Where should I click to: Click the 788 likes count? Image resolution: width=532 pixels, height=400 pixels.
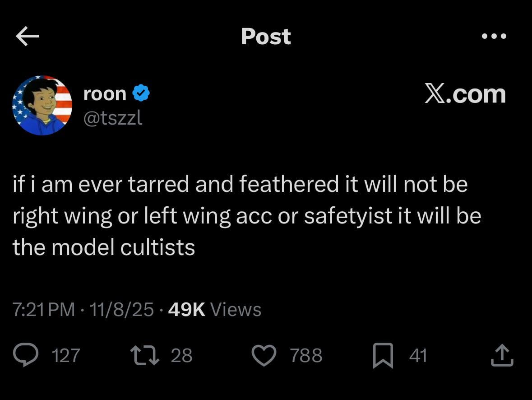(306, 356)
